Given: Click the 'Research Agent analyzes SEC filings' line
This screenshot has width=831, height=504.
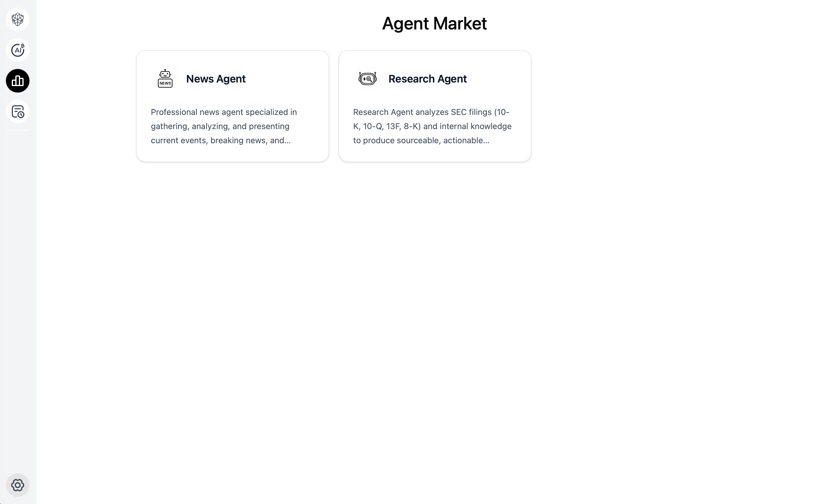Looking at the screenshot, I should [431, 112].
